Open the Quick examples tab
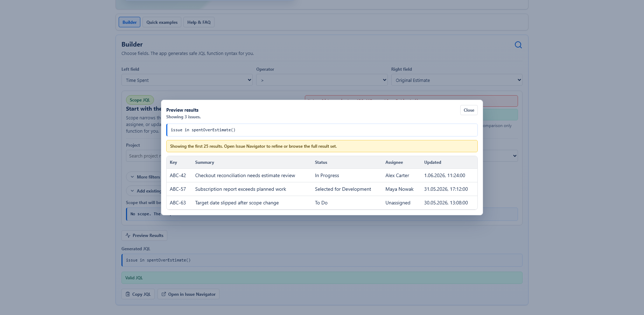 click(162, 22)
